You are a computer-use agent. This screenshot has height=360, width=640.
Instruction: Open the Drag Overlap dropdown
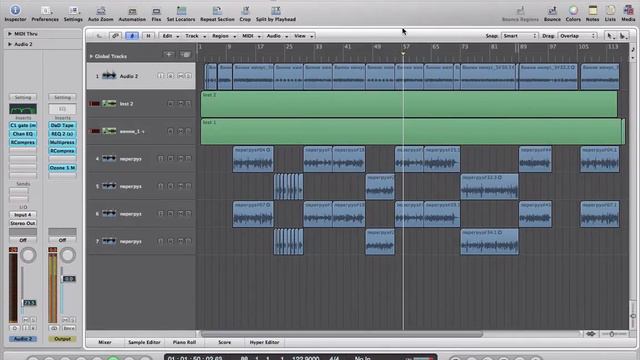tap(577, 36)
